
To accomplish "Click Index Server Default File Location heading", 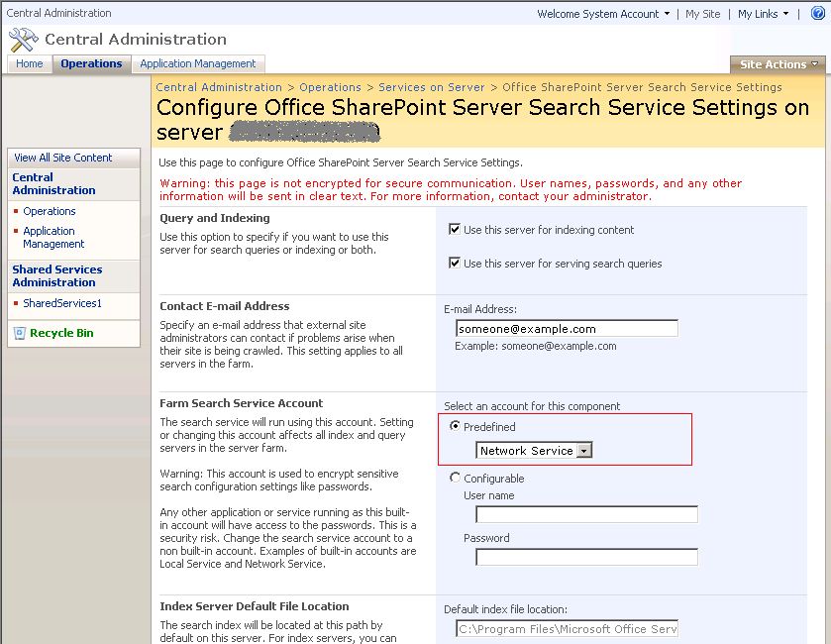I will point(255,606).
